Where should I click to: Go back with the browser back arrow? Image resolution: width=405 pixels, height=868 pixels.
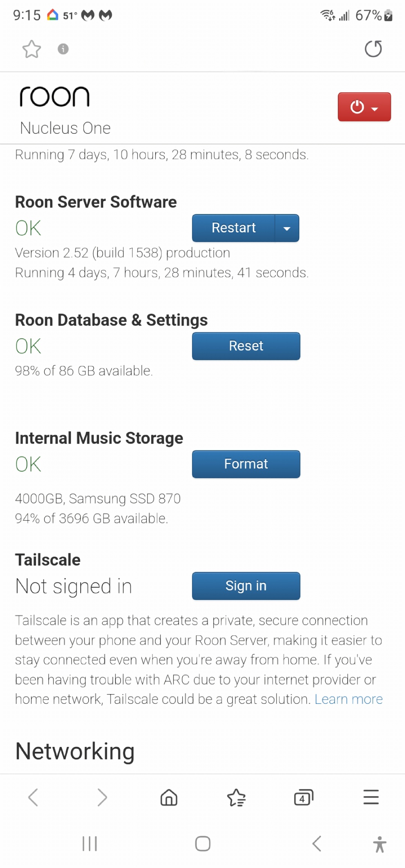pos(33,797)
